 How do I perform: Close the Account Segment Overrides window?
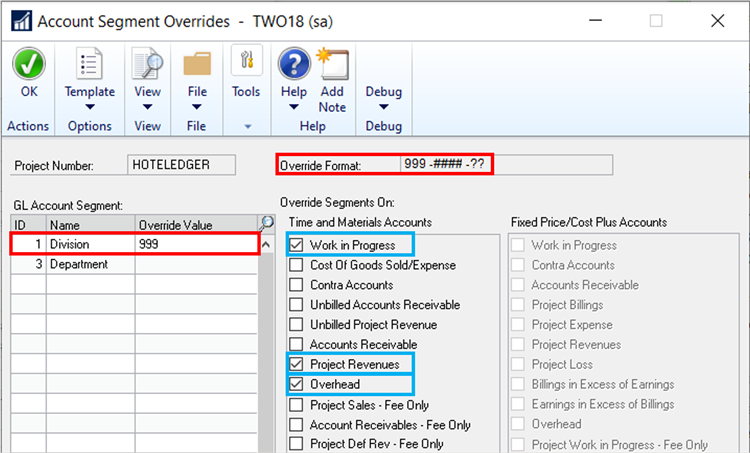tap(717, 21)
